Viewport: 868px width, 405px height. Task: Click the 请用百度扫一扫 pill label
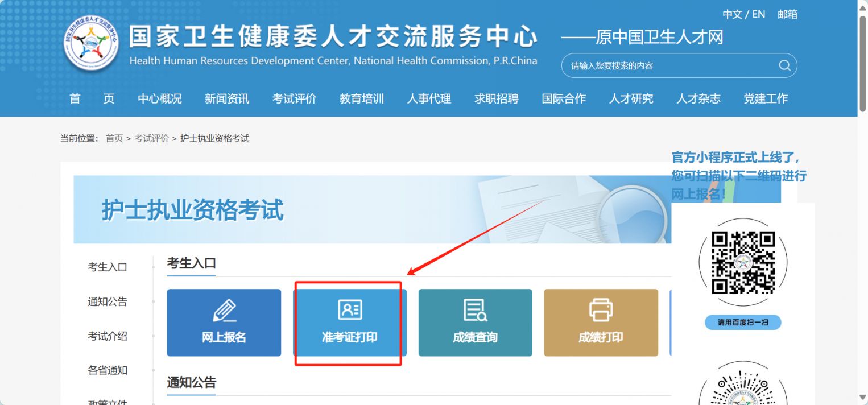pos(743,323)
